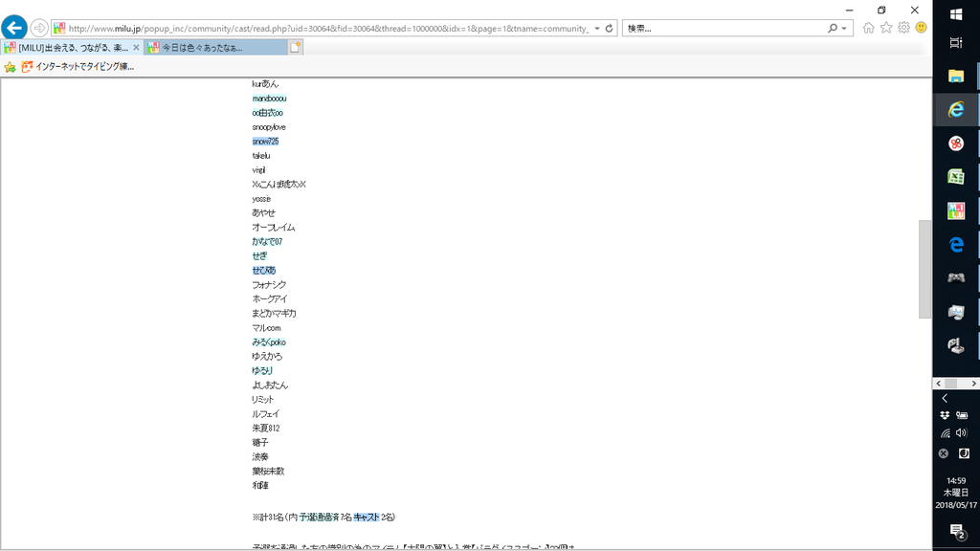Open the みるくpoko user link
Screen dimensions: 980x551
coord(269,342)
